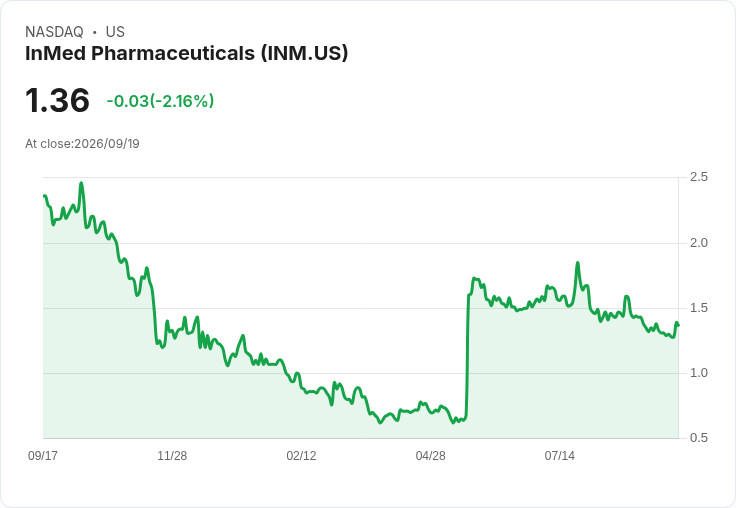Click the 09/17 date axis label
Screen dimensions: 736x508
[x=43, y=455]
